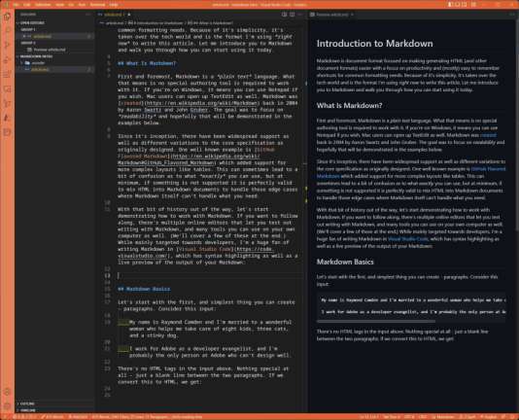Image resolution: width=519 pixels, height=420 pixels.
Task: Expand the Outline section
Action: click(28, 403)
